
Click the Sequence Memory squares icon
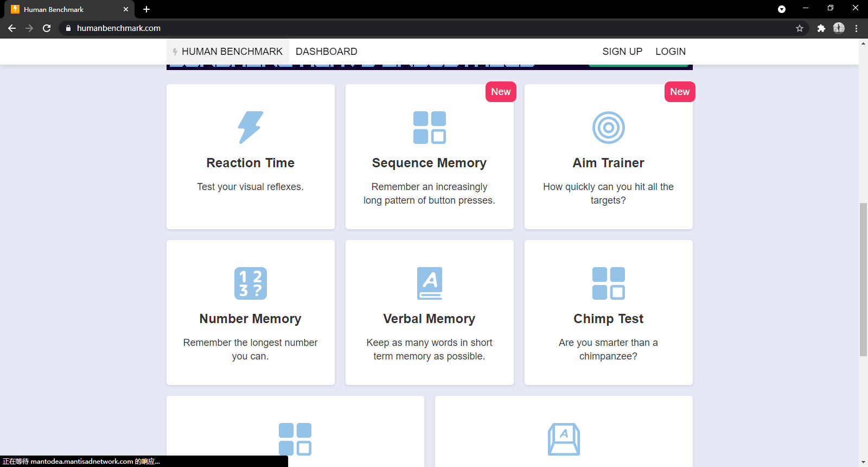point(430,128)
